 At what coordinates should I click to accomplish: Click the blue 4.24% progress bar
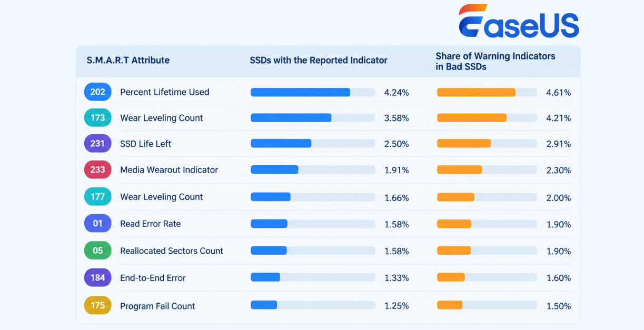click(x=313, y=93)
